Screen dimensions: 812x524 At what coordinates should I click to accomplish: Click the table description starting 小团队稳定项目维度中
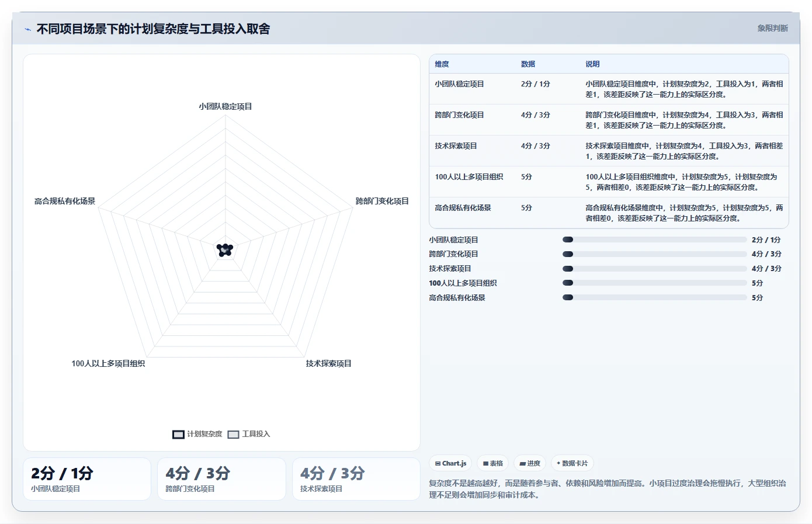(x=685, y=89)
